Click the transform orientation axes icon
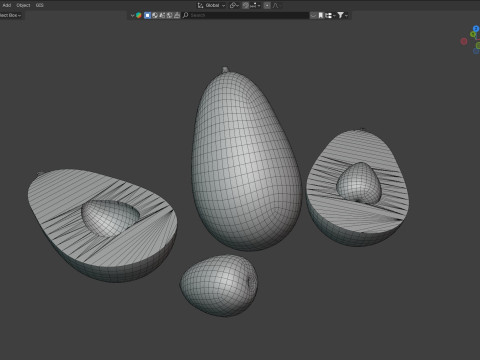Viewport: 480px width, 360px height. tap(200, 5)
